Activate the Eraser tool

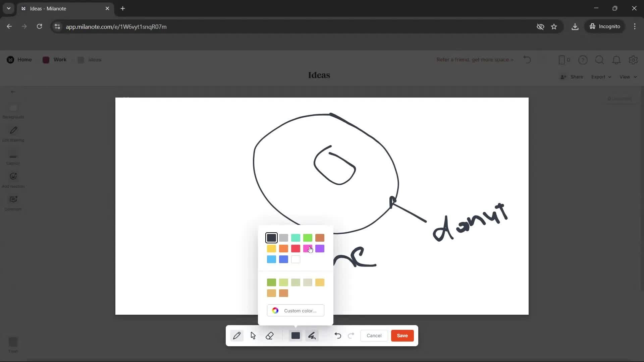point(270,336)
